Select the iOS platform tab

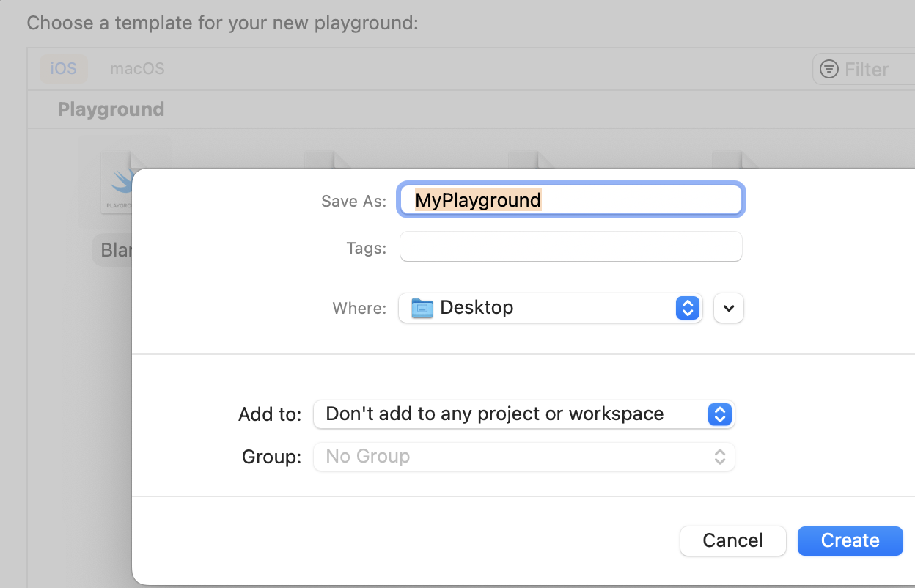63,69
